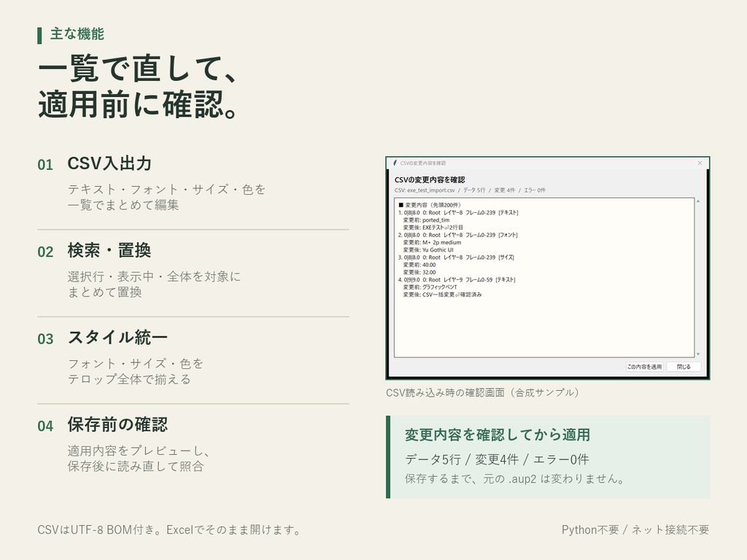
Task: Click the caption 'CSV読み込み時の確認画面（合成サンプル）'
Action: pyautogui.click(x=482, y=392)
